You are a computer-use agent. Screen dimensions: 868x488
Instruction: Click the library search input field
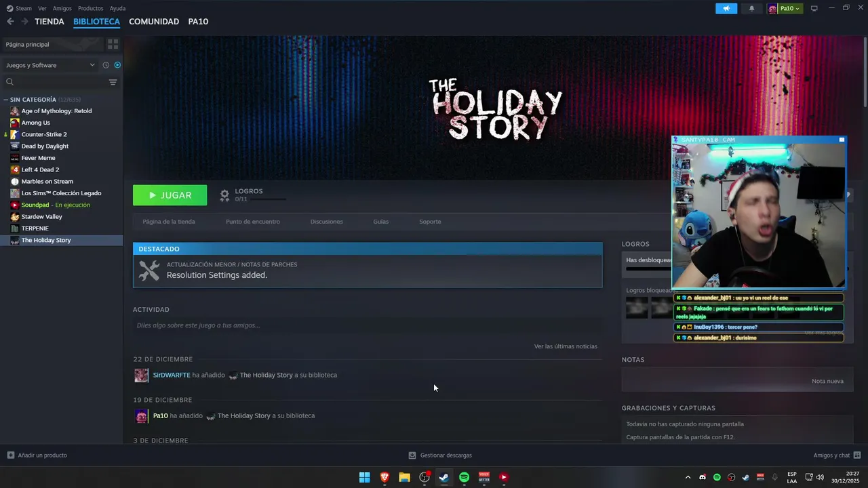[61, 82]
